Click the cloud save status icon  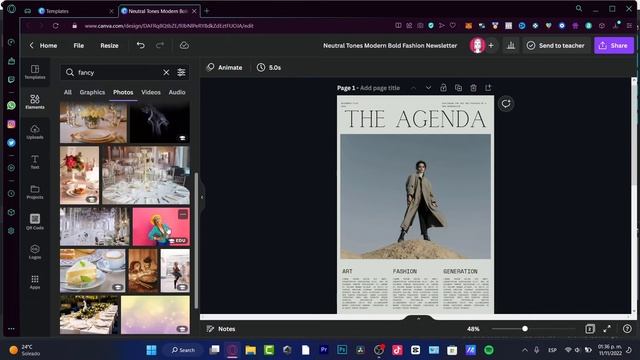coord(184,45)
